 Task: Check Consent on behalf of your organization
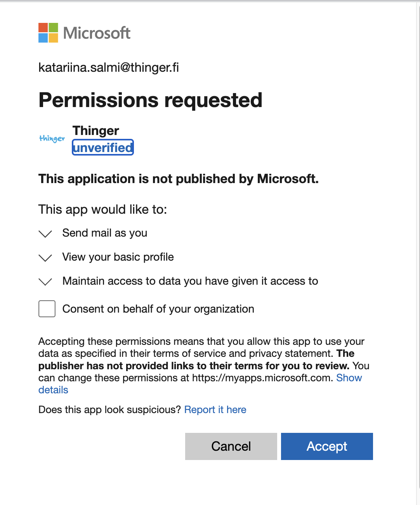pyautogui.click(x=47, y=309)
